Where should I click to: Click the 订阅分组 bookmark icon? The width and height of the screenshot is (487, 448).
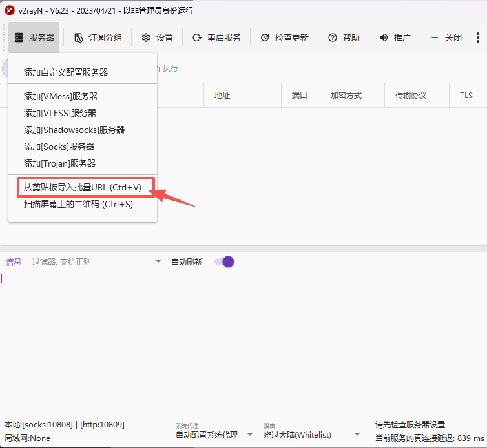click(79, 37)
